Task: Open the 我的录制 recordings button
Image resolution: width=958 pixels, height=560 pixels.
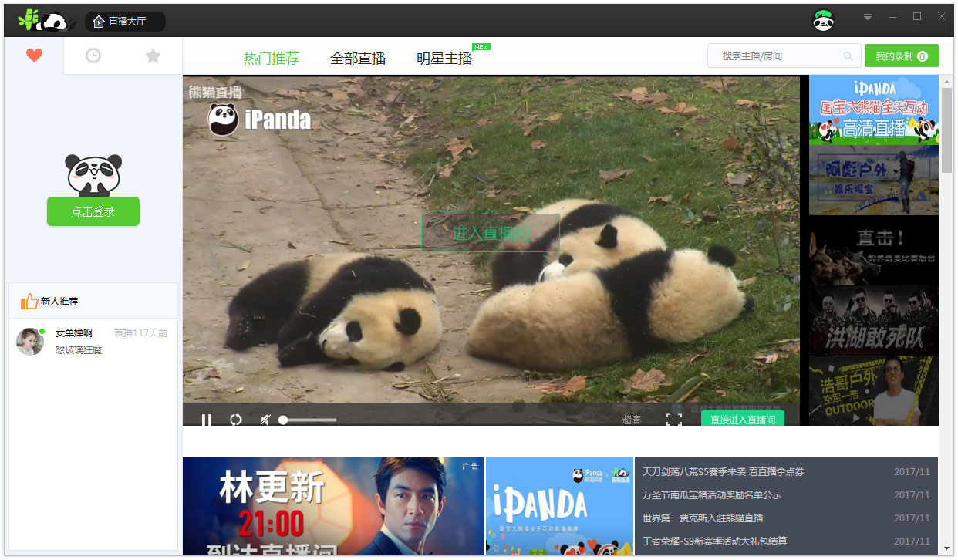Action: pyautogui.click(x=901, y=56)
